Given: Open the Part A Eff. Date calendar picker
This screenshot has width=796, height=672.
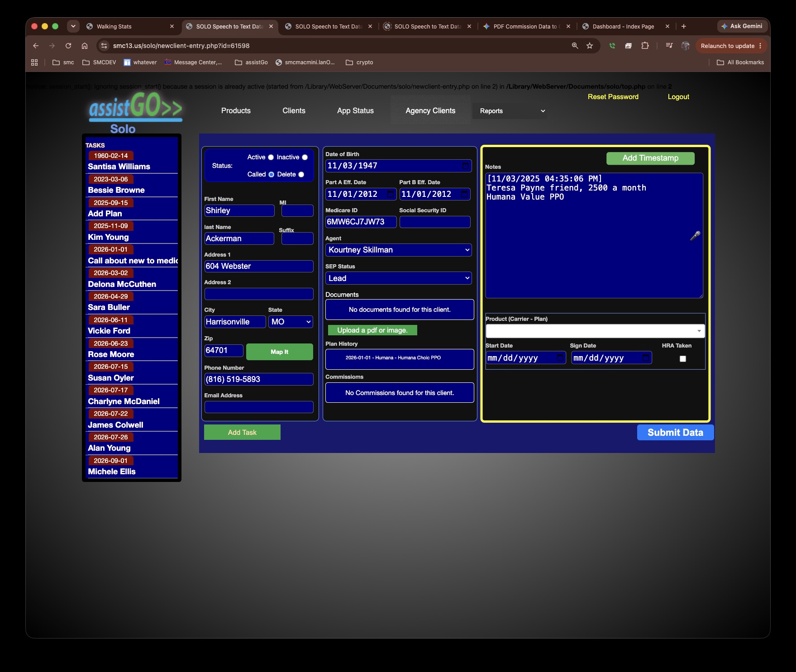Looking at the screenshot, I should click(391, 194).
